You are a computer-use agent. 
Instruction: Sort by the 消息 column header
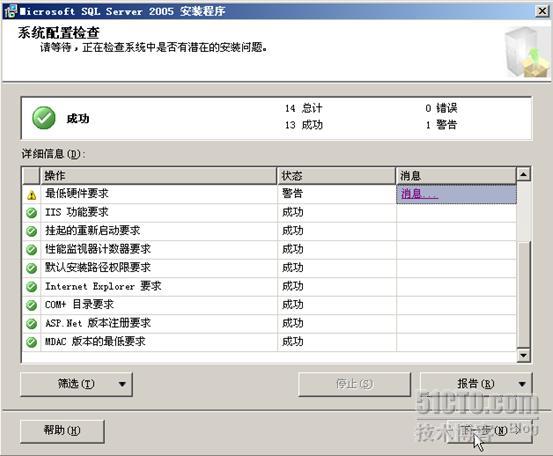(456, 176)
